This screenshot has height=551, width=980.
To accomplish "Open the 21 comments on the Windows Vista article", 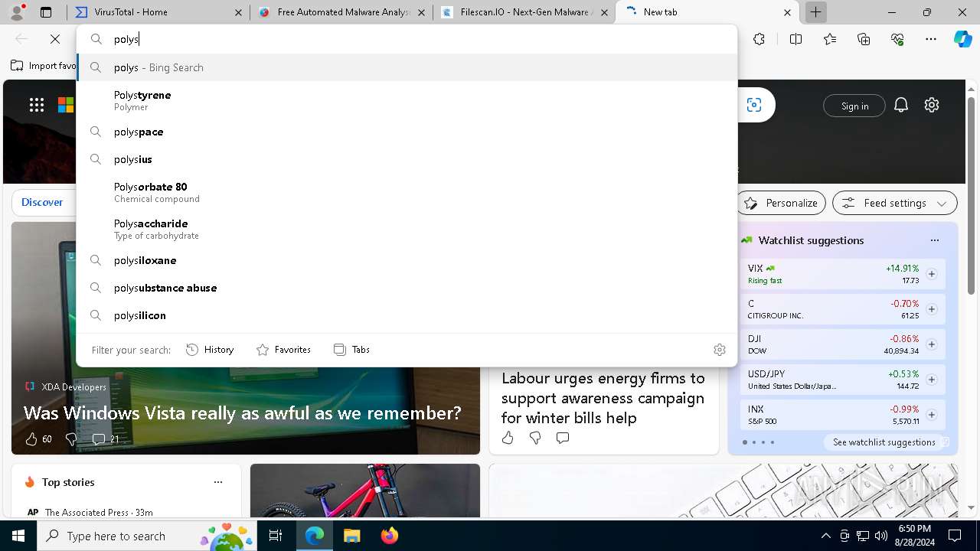I will 106,439.
